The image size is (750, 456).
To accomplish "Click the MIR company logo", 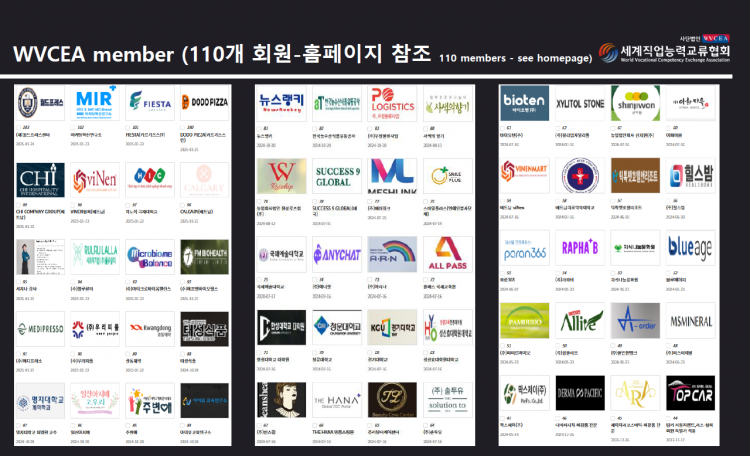I will (95, 103).
